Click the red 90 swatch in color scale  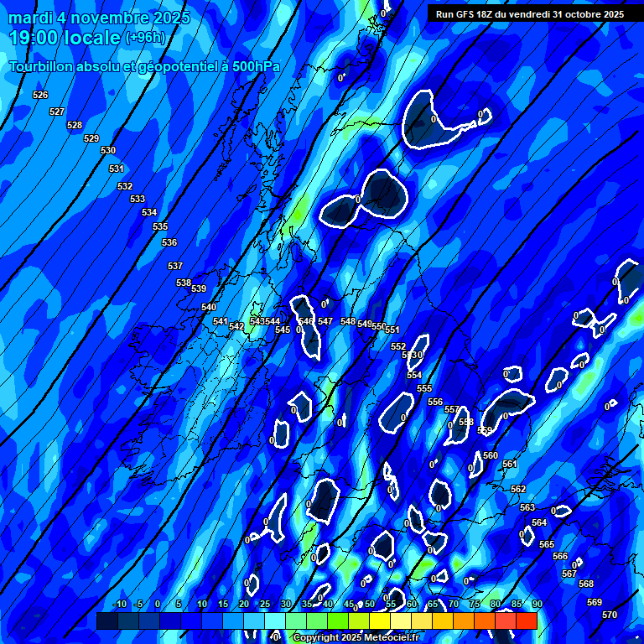[x=526, y=621]
